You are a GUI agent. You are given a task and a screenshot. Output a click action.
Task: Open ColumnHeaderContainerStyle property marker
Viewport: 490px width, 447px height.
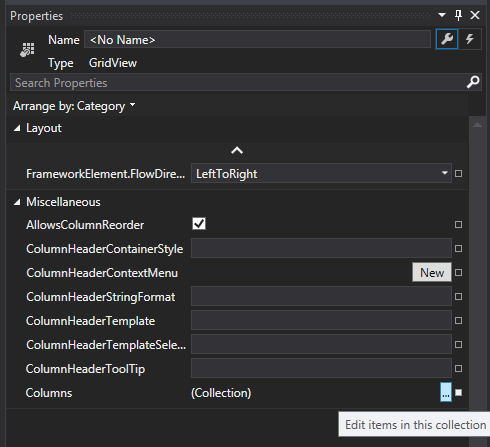(458, 248)
